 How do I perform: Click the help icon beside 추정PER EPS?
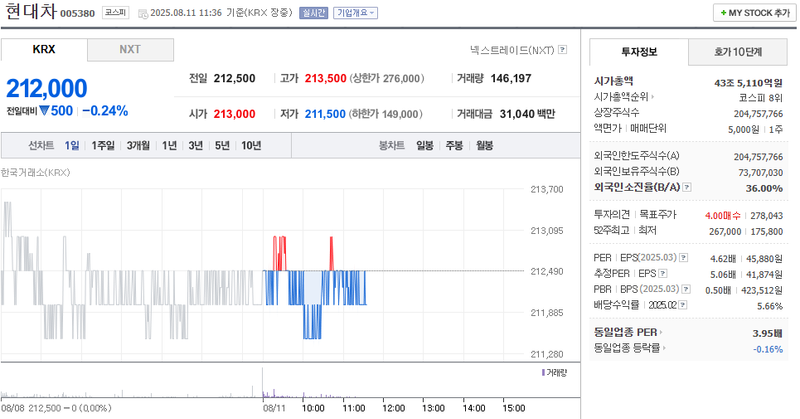click(663, 274)
